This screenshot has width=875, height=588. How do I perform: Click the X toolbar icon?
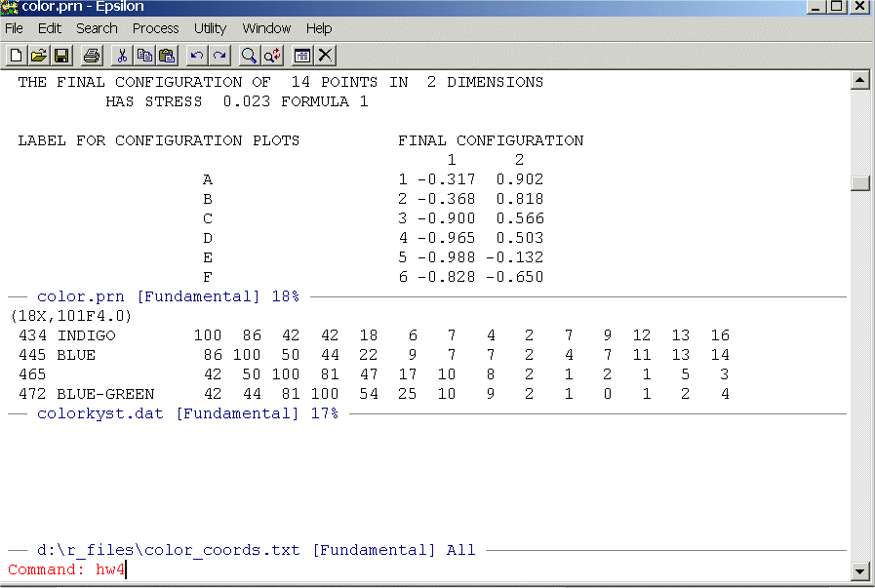point(325,56)
